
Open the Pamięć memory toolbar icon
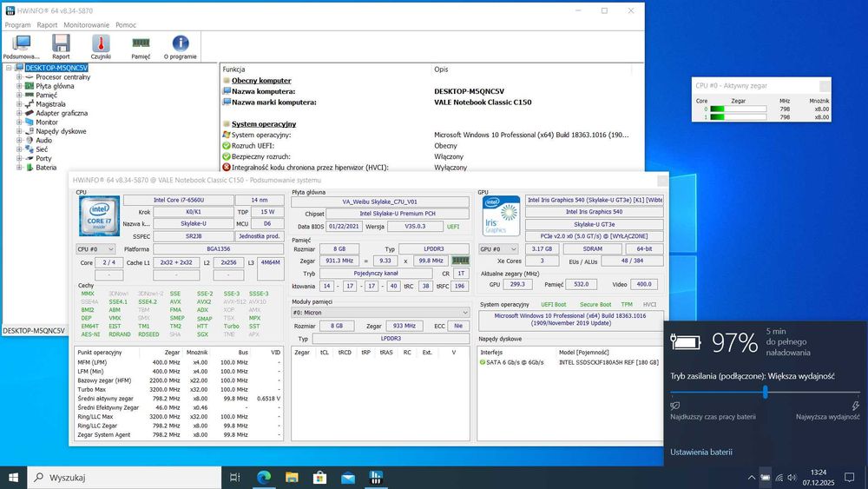tap(141, 47)
